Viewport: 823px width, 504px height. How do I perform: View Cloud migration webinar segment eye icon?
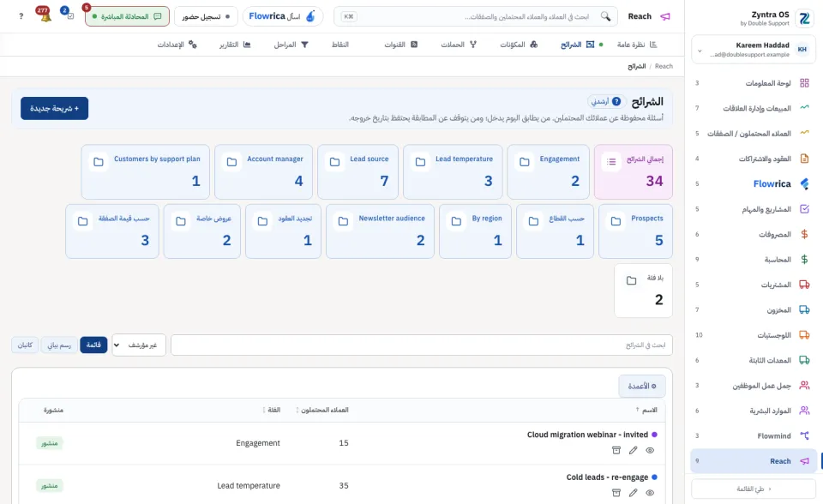[650, 451]
